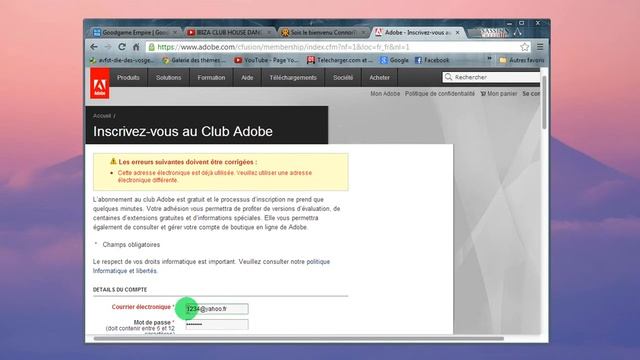This screenshot has height=360, width=640.
Task: Open the Téléchargements menu
Action: tap(293, 78)
